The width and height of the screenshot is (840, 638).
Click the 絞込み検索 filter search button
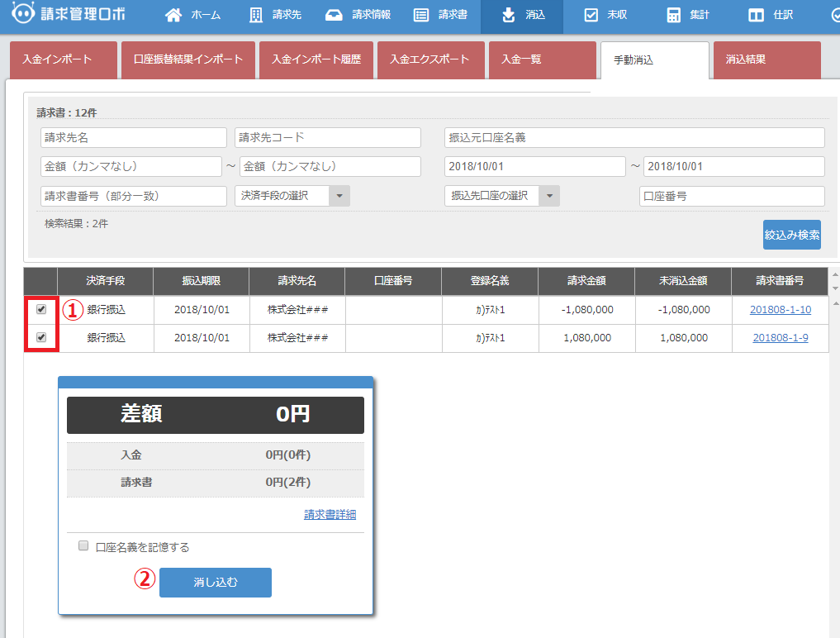(x=791, y=235)
